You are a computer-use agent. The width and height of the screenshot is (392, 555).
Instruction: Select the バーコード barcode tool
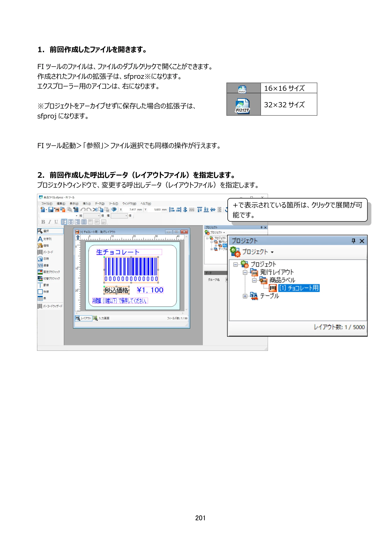click(x=45, y=252)
